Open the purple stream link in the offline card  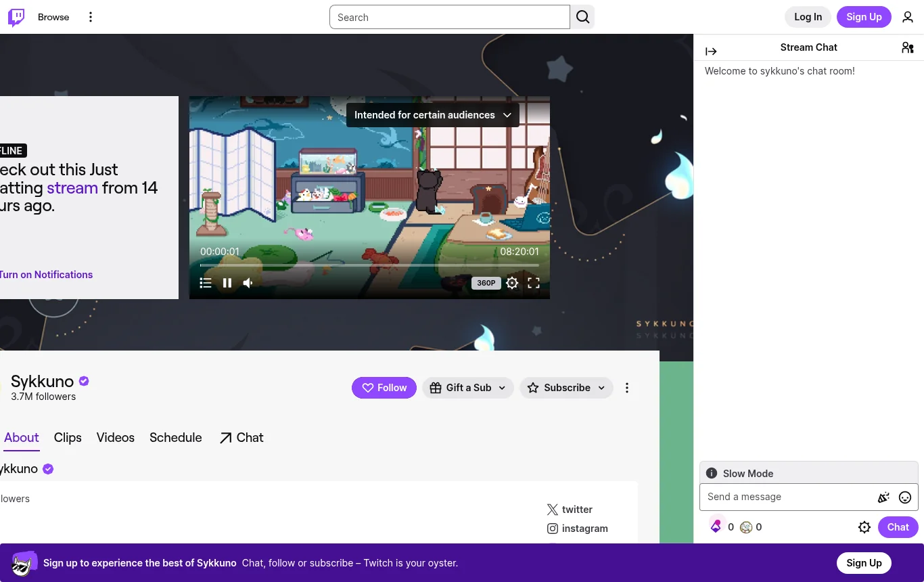(72, 187)
